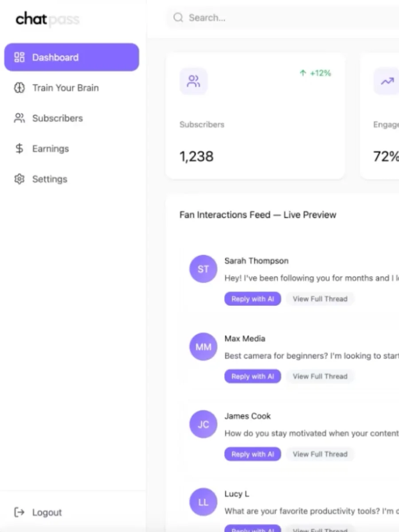Click the Subscribers card people icon
This screenshot has height=532, width=399.
pos(193,81)
